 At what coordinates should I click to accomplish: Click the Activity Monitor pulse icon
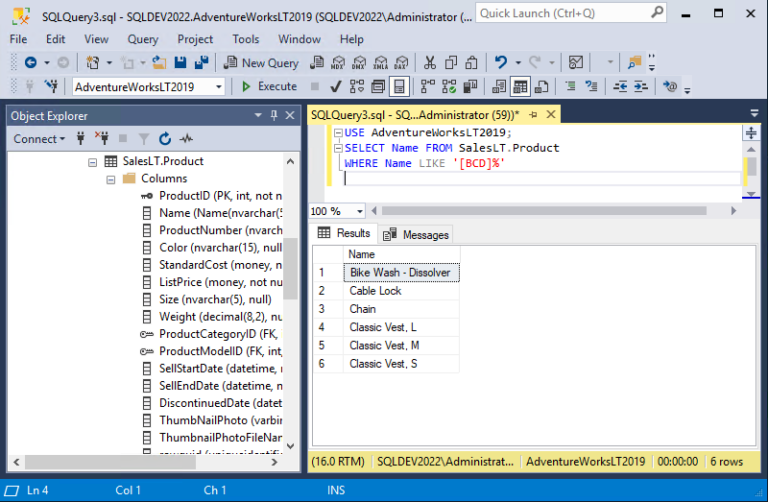click(186, 139)
